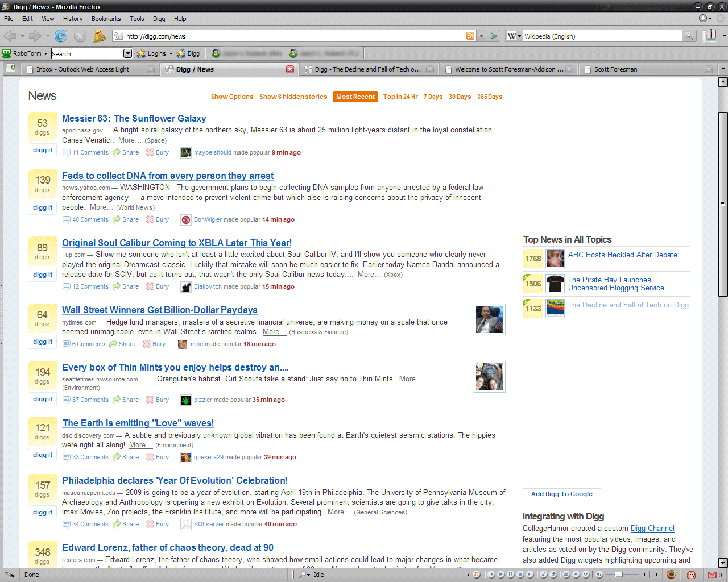728x582 pixels.
Task: Click 'digg it' on Messier 63 story
Action: (x=43, y=151)
